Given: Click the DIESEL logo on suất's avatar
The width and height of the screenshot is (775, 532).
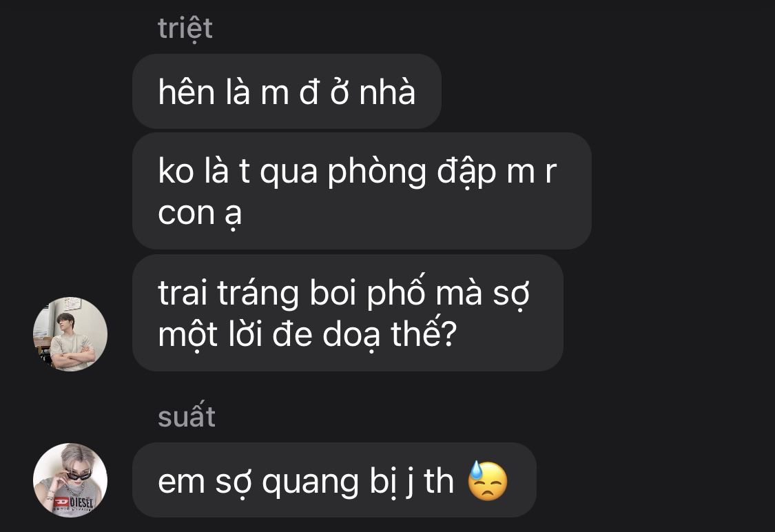Looking at the screenshot, I should (74, 503).
